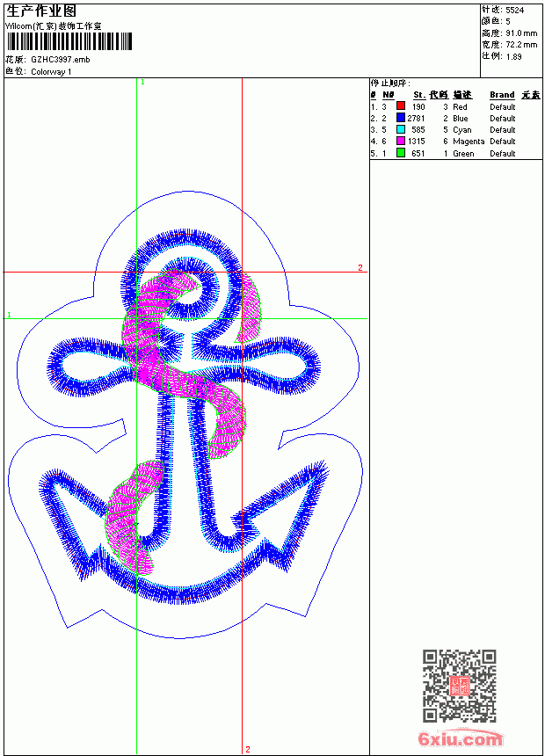Select the magenta color swatch
This screenshot has width=545, height=756.
click(x=400, y=141)
